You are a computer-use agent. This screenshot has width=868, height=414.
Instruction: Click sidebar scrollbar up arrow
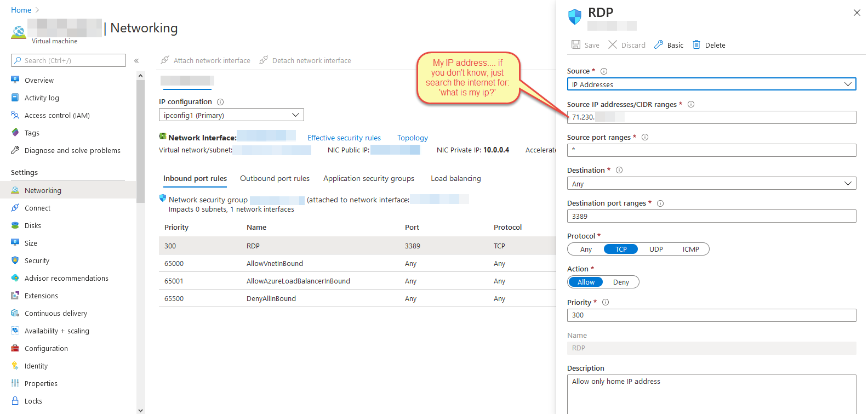tap(140, 76)
